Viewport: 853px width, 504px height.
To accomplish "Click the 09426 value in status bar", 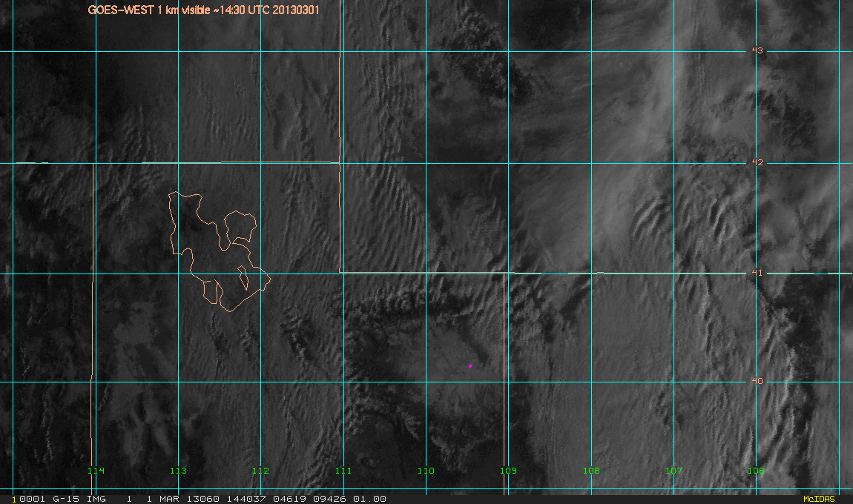I will 329,499.
